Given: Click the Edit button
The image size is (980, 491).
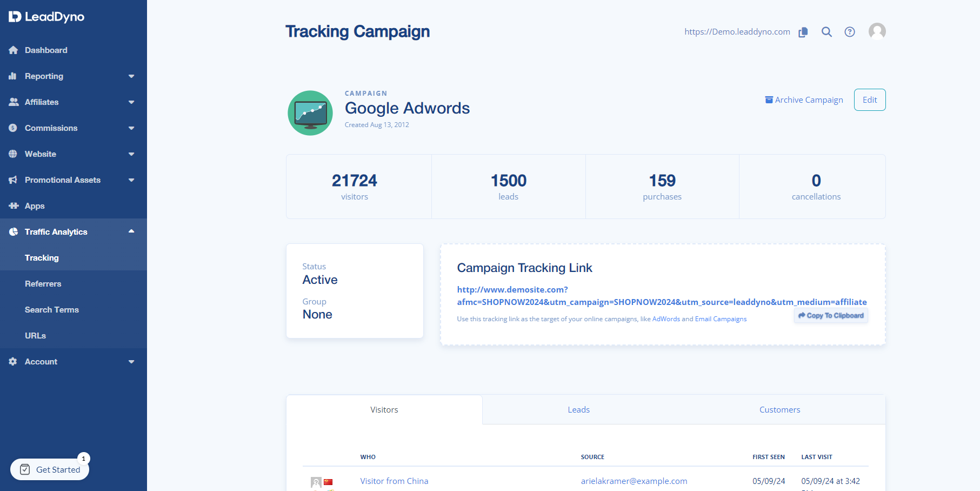Looking at the screenshot, I should point(870,100).
